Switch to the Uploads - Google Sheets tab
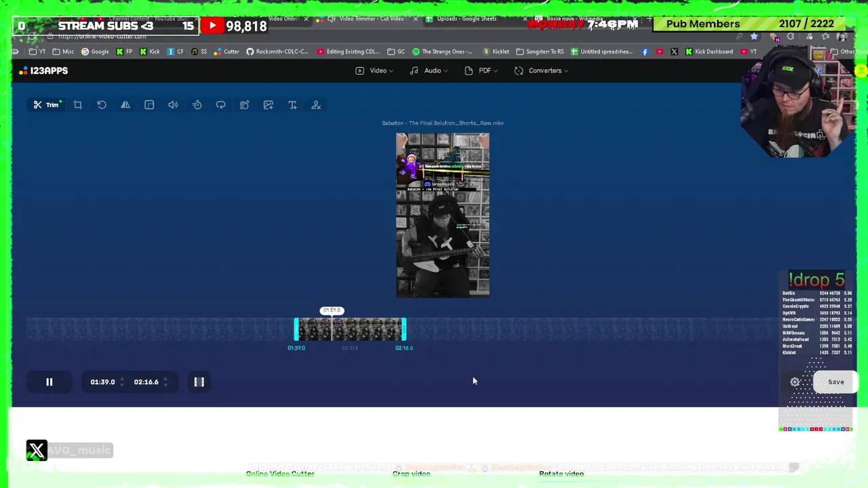The width and height of the screenshot is (868, 488). tap(467, 19)
